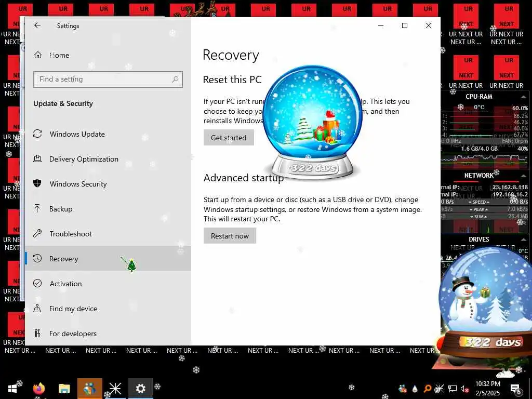Switch to Settings gear taskbar icon
Image resolution: width=532 pixels, height=399 pixels.
pyautogui.click(x=140, y=389)
